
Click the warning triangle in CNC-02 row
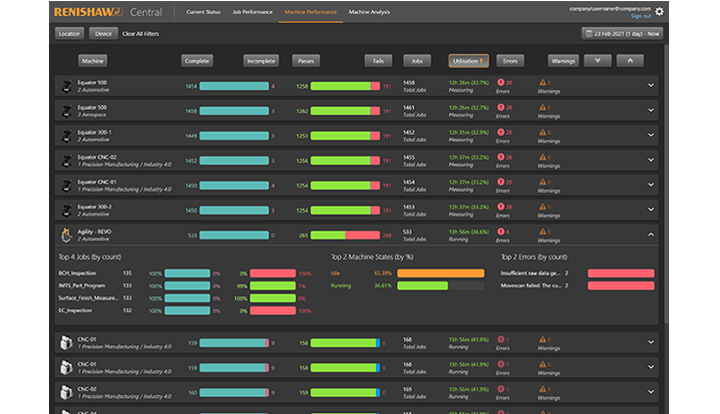click(543, 389)
